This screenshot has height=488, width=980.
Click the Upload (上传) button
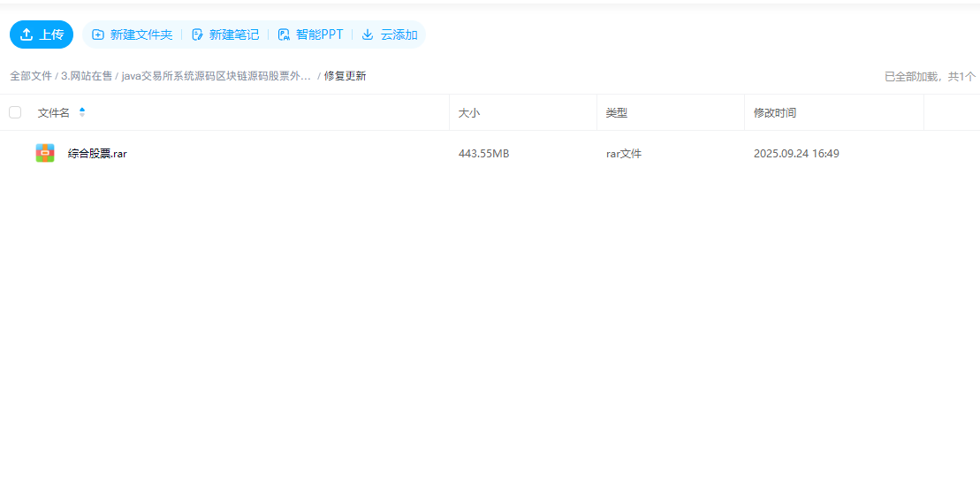pyautogui.click(x=42, y=34)
